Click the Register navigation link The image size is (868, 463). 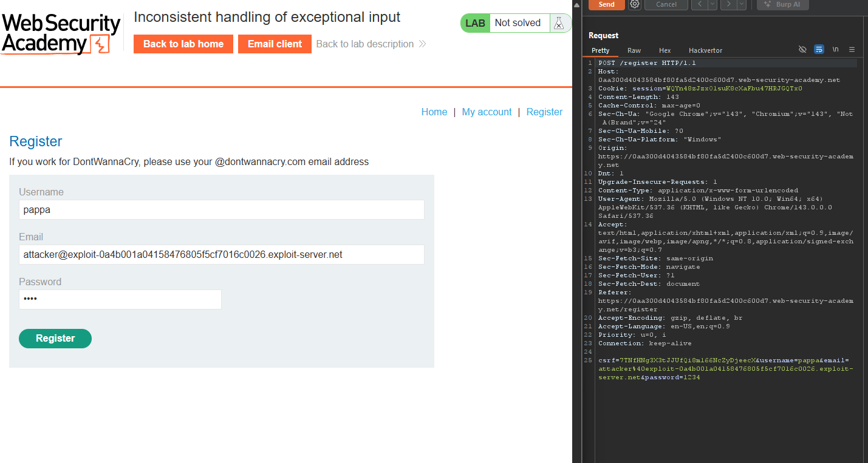[x=544, y=112]
